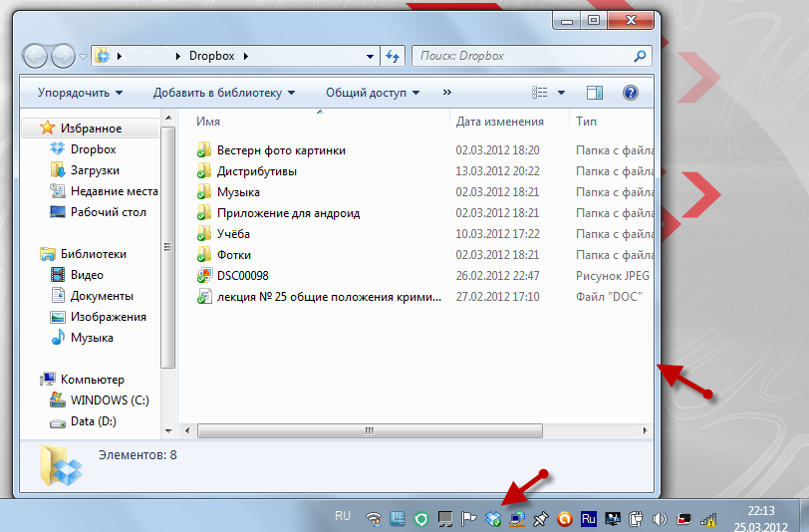Select the Музыка folder in file list

pyautogui.click(x=238, y=192)
